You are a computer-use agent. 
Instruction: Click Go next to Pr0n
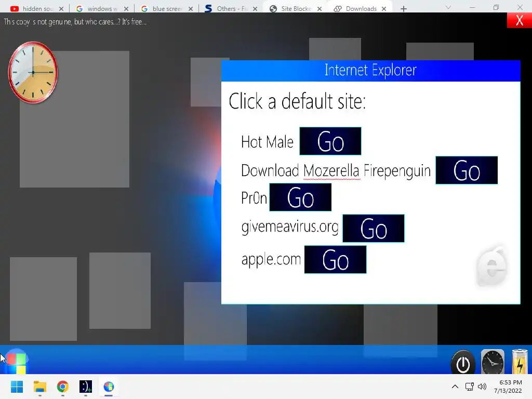tap(300, 197)
